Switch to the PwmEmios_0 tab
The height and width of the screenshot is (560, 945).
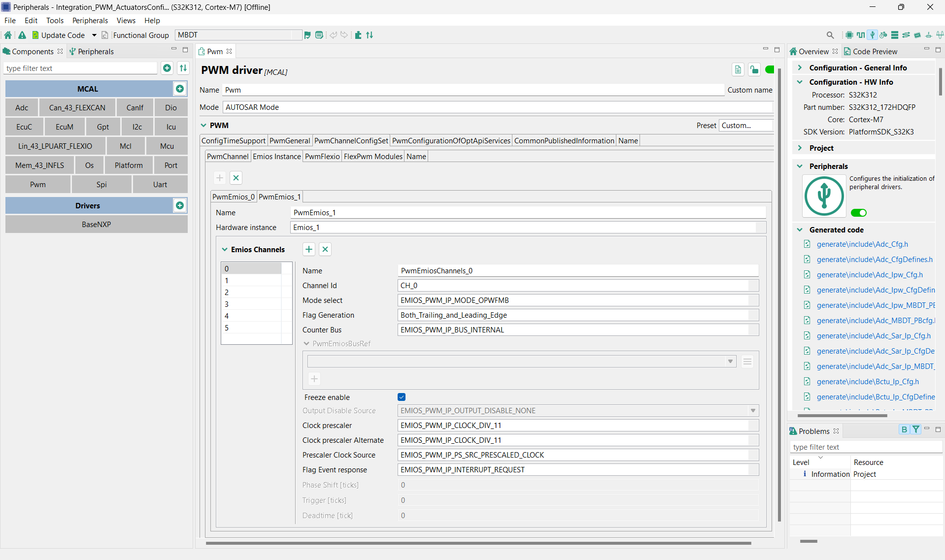pyautogui.click(x=233, y=197)
